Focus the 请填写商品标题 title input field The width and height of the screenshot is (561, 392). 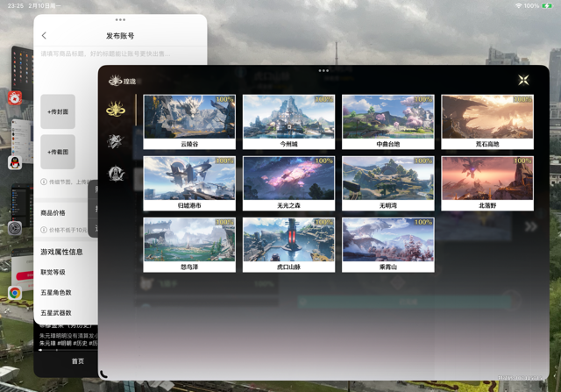click(x=120, y=53)
